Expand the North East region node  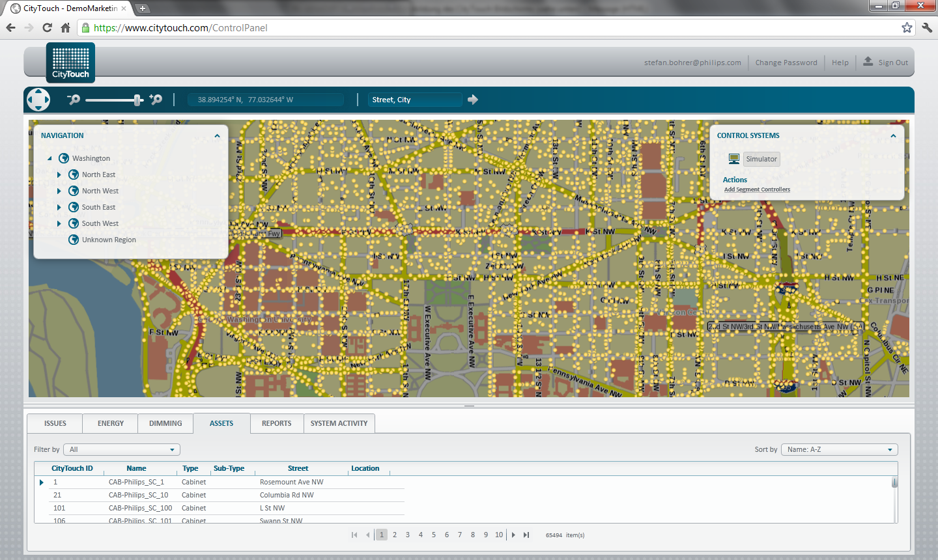click(x=59, y=175)
